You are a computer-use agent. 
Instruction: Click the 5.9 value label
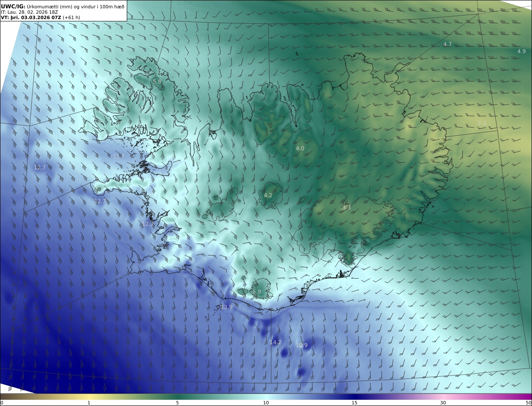pos(257,292)
